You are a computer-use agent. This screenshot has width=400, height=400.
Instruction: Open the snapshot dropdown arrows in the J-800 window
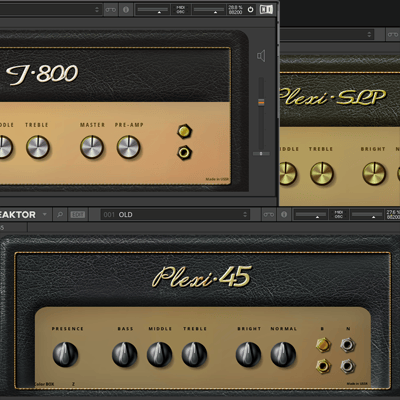tap(97, 10)
